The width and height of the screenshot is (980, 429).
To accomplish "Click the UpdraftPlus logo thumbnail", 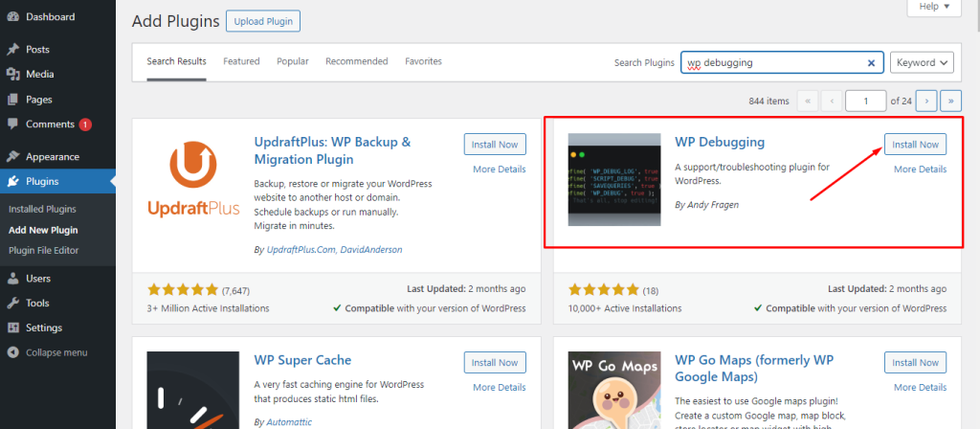I will [x=193, y=179].
